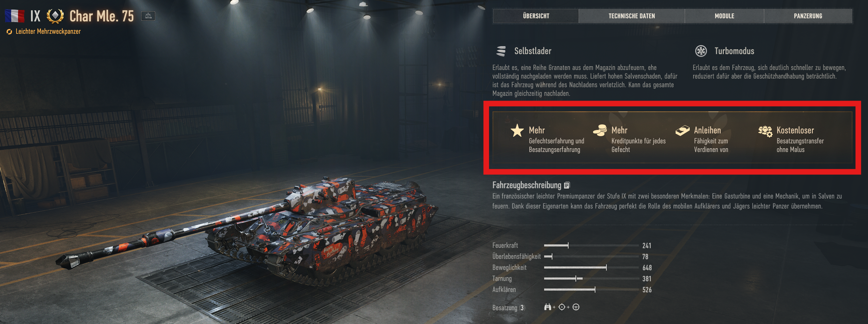Open the Panzerung tab
The width and height of the screenshot is (868, 324).
tap(808, 16)
